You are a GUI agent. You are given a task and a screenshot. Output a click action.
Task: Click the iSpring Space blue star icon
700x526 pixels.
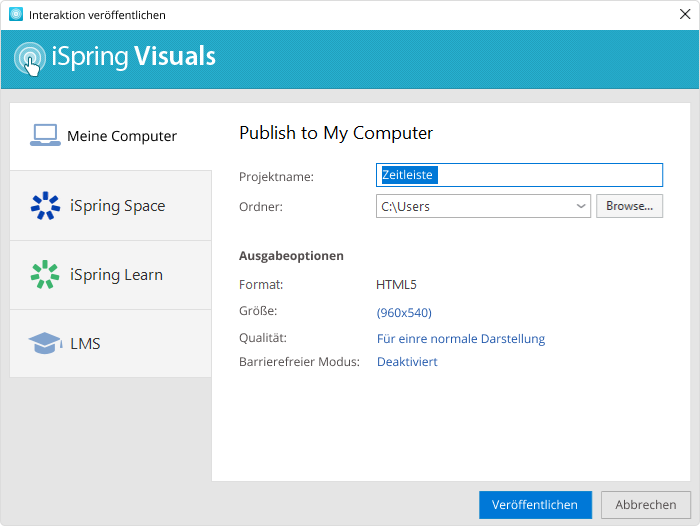coord(45,205)
